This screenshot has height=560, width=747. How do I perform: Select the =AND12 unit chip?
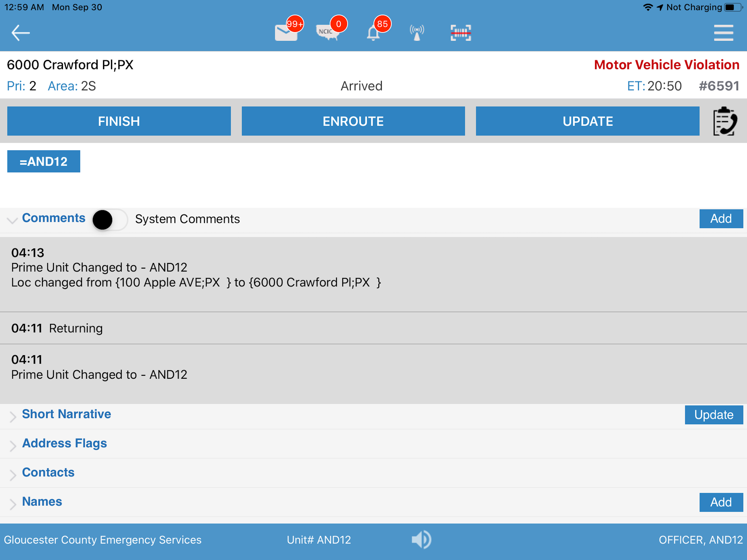(x=43, y=161)
